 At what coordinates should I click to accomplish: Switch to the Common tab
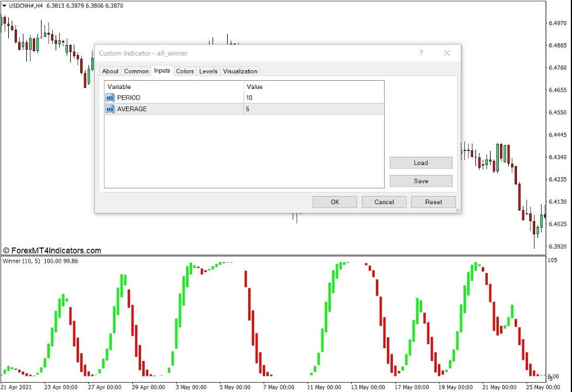[x=136, y=71]
